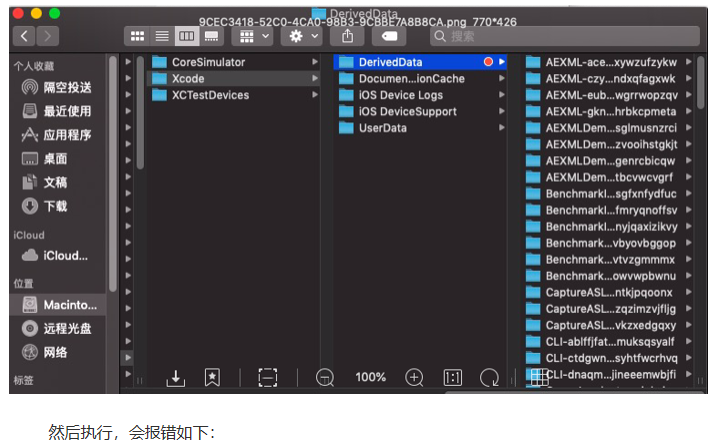This screenshot has height=448, width=719.
Task: Expand arrow next to iOS Device Logs
Action: point(502,95)
